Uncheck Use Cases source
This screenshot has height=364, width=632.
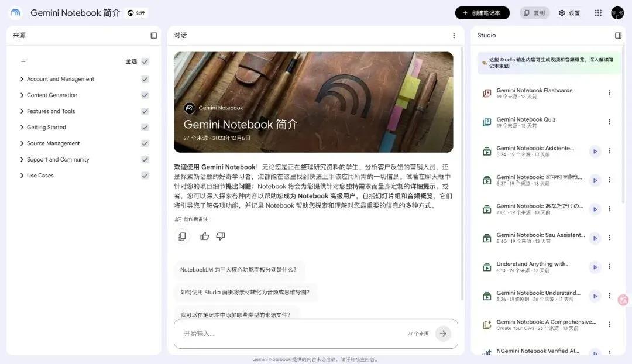click(145, 176)
